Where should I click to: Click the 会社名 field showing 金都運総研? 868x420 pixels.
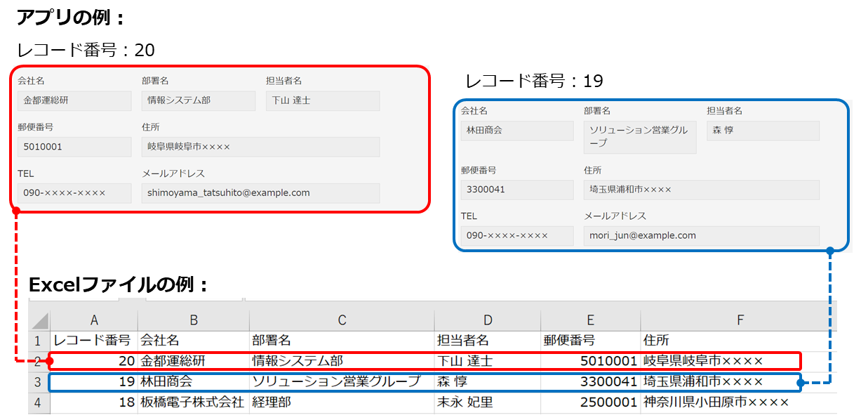pyautogui.click(x=74, y=100)
